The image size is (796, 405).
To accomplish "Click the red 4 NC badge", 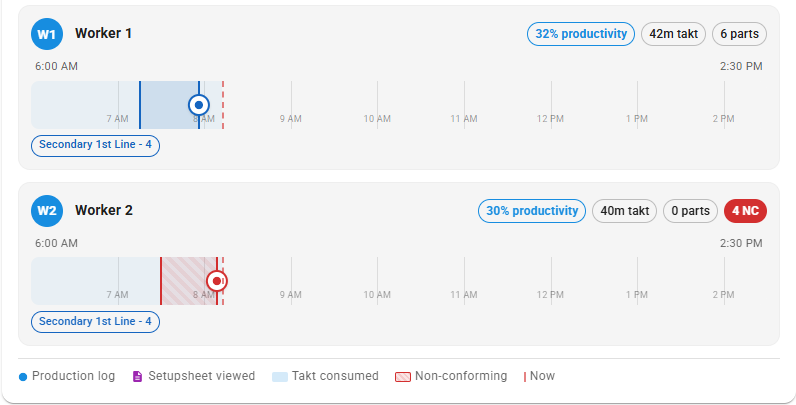I will point(745,211).
